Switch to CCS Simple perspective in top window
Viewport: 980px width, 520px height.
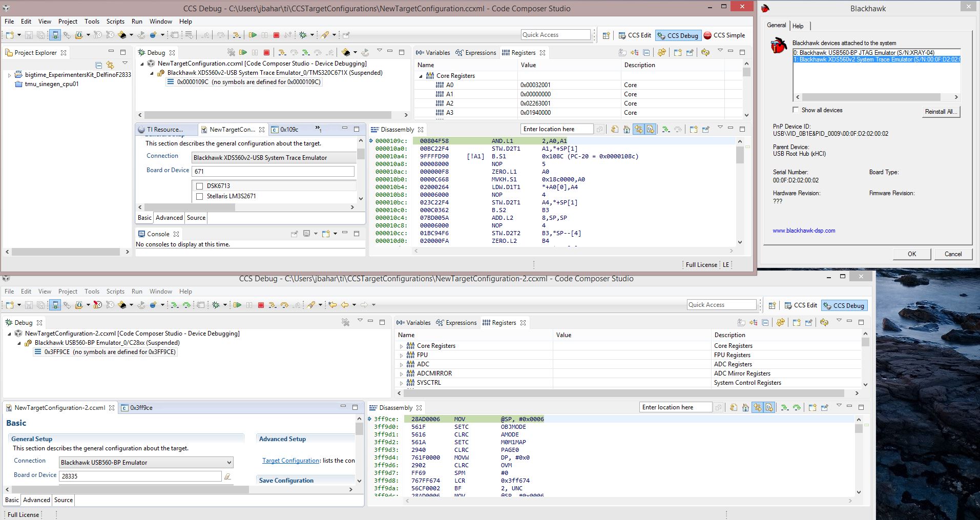[724, 35]
